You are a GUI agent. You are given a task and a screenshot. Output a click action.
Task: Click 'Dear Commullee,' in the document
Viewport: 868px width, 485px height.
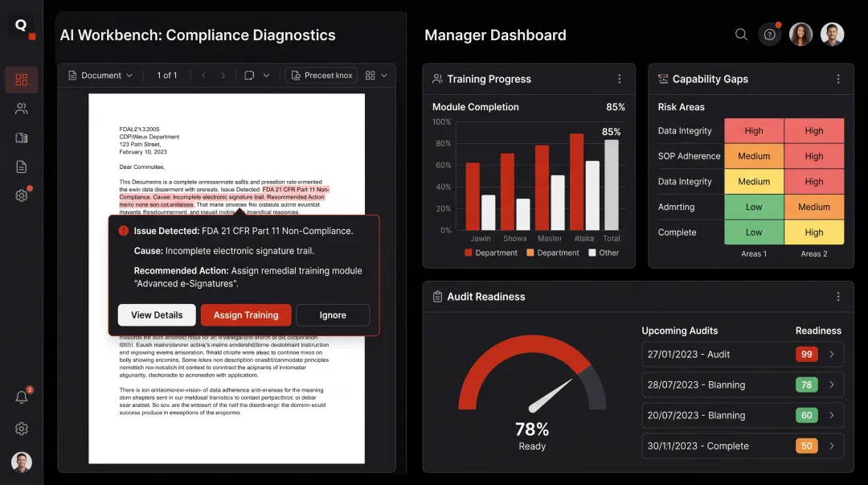pyautogui.click(x=141, y=166)
